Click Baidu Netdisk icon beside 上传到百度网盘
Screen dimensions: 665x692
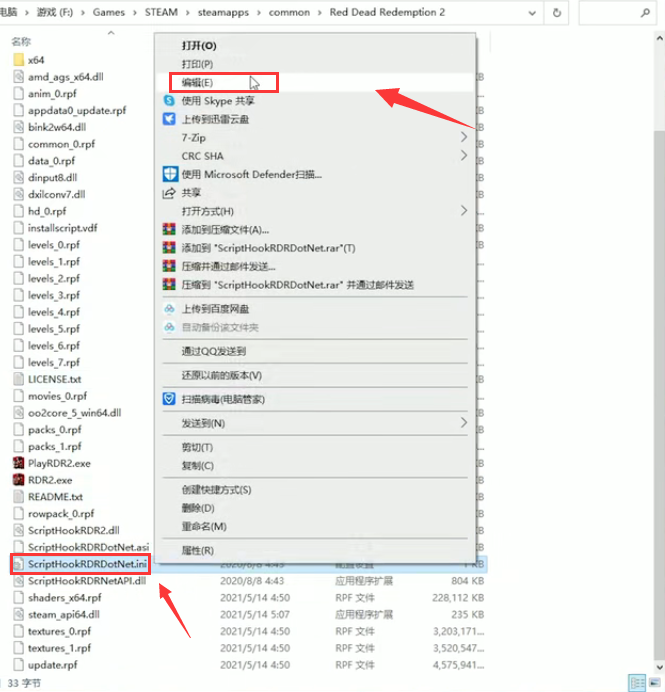[169, 308]
